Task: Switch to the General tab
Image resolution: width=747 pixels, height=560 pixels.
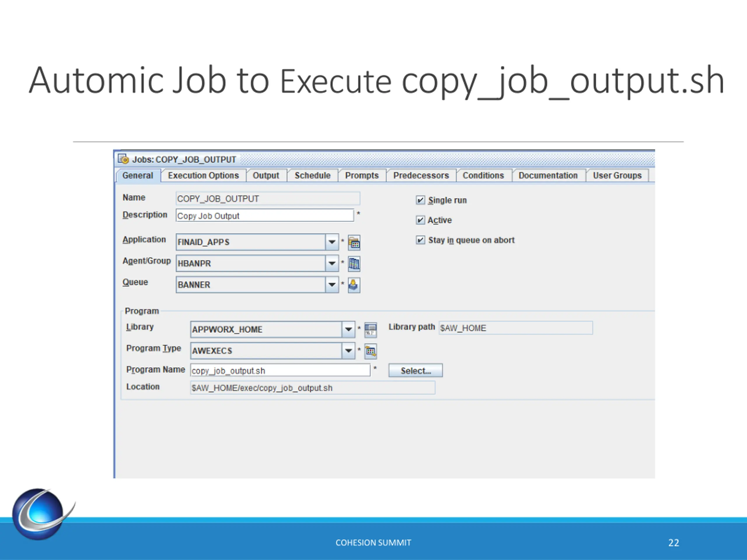Action: 138,176
